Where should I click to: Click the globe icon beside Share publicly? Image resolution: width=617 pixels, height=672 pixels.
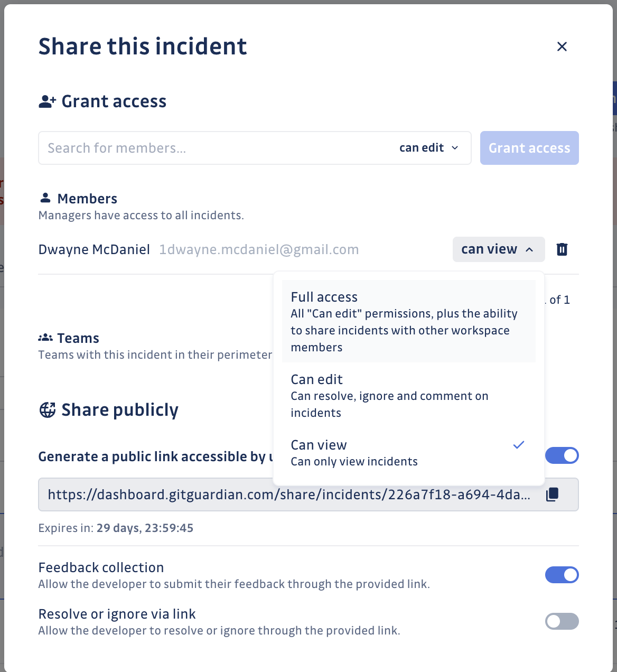(48, 409)
